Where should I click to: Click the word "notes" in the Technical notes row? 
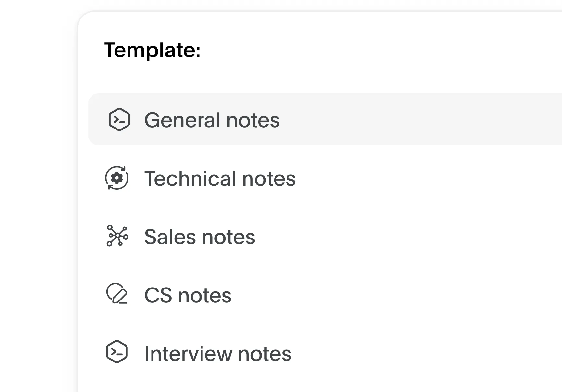pos(269,178)
